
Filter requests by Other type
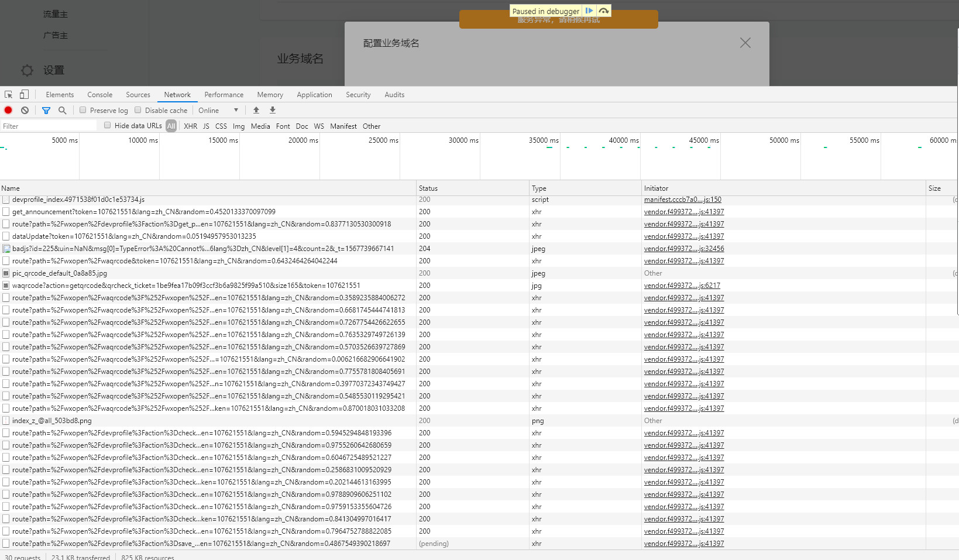[x=372, y=126]
